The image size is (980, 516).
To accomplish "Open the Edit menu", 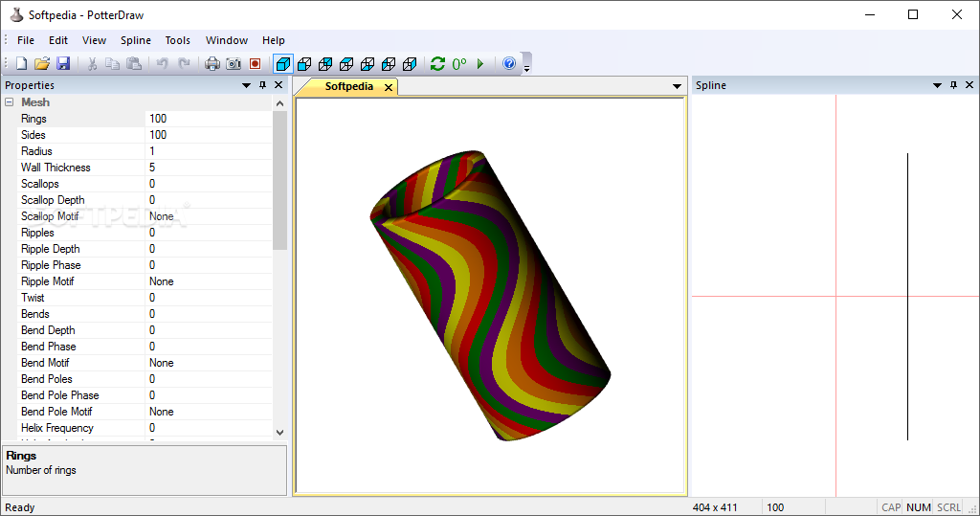I will click(58, 40).
